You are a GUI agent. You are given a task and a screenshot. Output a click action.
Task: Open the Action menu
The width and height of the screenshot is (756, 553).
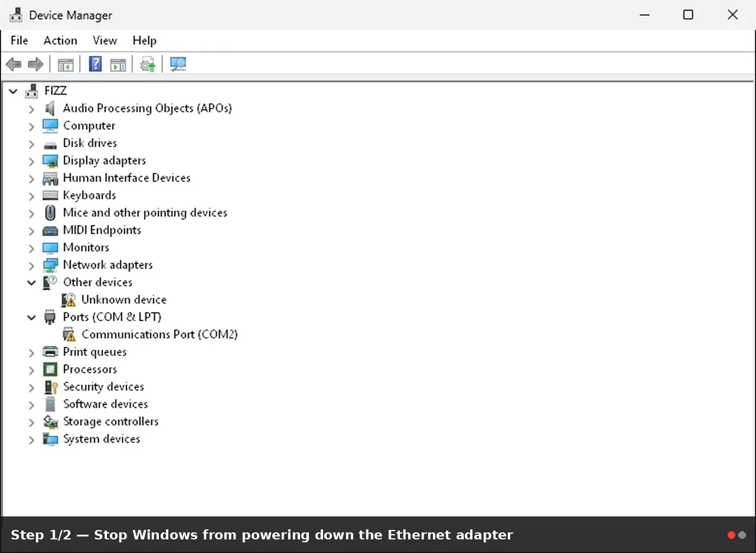tap(60, 40)
